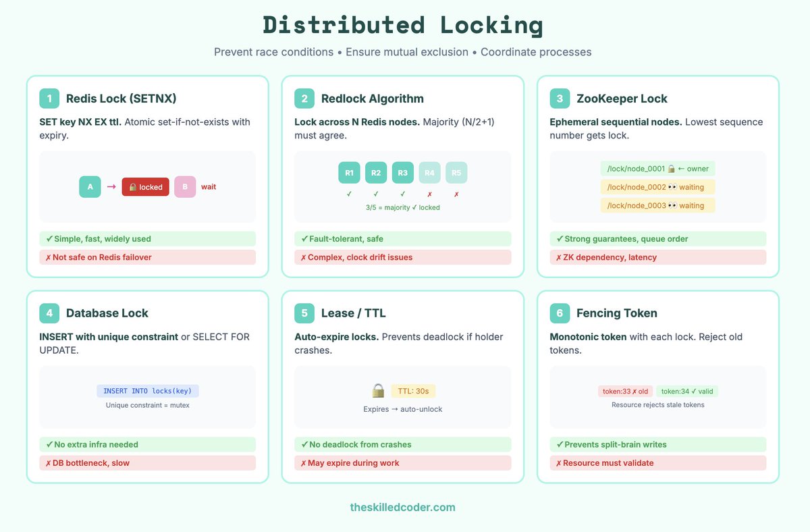Click the Fencing Token heading

[617, 313]
